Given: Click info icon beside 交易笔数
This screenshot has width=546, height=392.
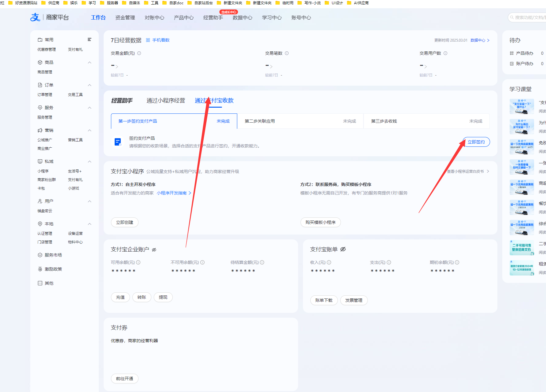Looking at the screenshot, I should pos(287,53).
